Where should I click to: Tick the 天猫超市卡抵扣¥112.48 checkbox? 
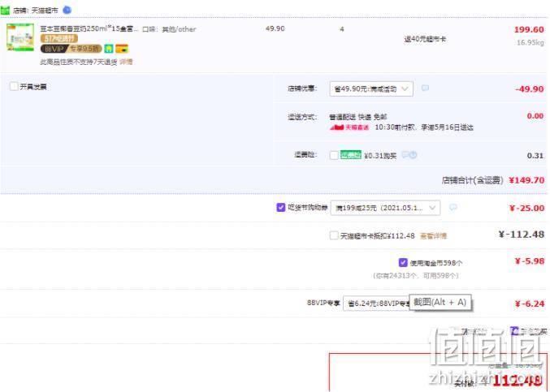coord(334,235)
